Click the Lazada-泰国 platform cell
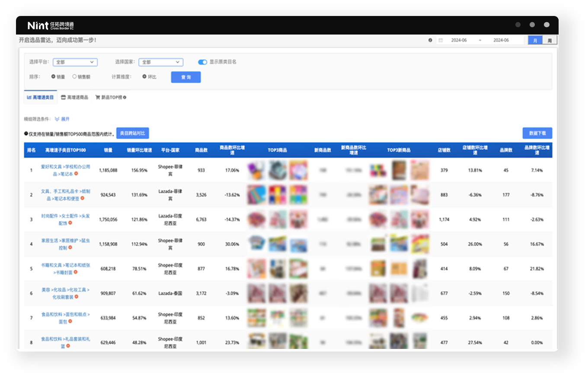This screenshot has height=377, width=588. pos(170,293)
